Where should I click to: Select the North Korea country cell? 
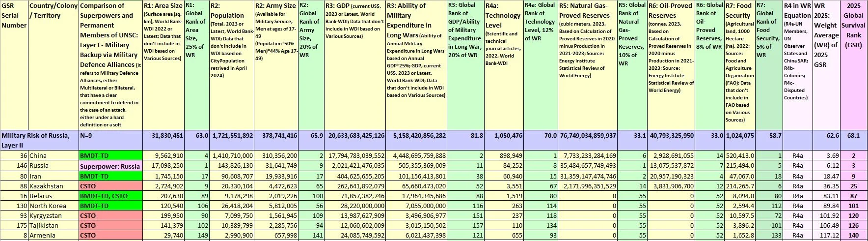coord(53,206)
